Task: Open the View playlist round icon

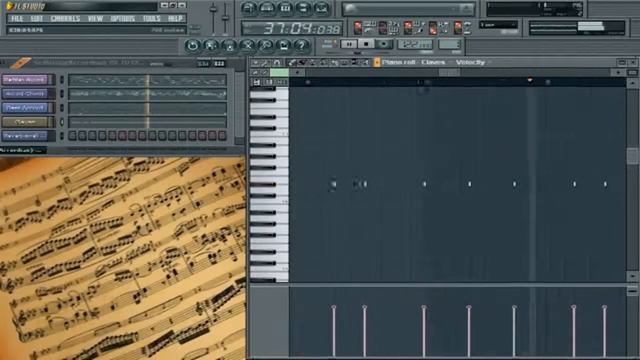Action: (x=249, y=8)
